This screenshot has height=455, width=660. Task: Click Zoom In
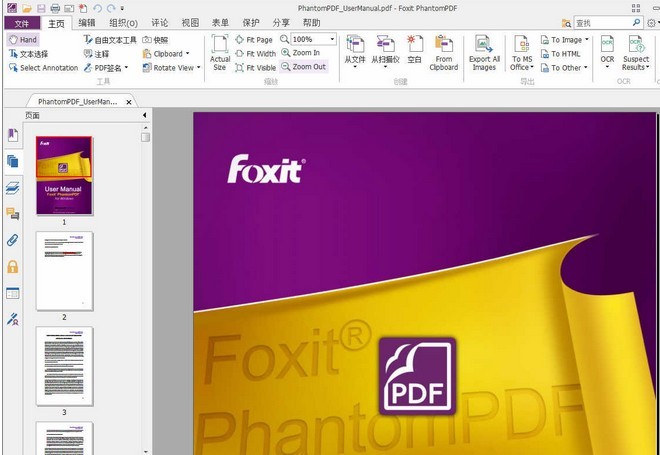click(x=301, y=53)
